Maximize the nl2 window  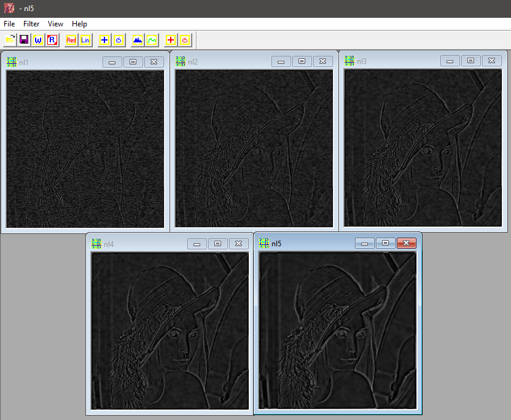click(x=302, y=61)
